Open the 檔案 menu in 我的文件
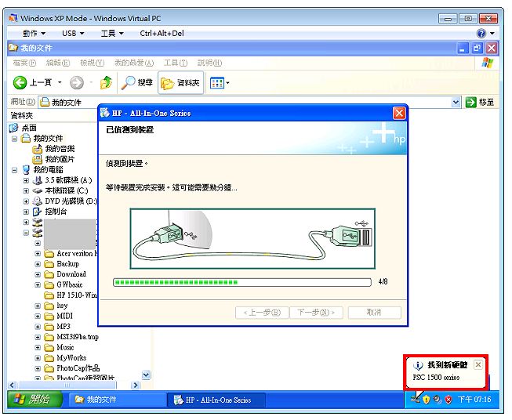The width and height of the screenshot is (512, 420). click(x=24, y=63)
